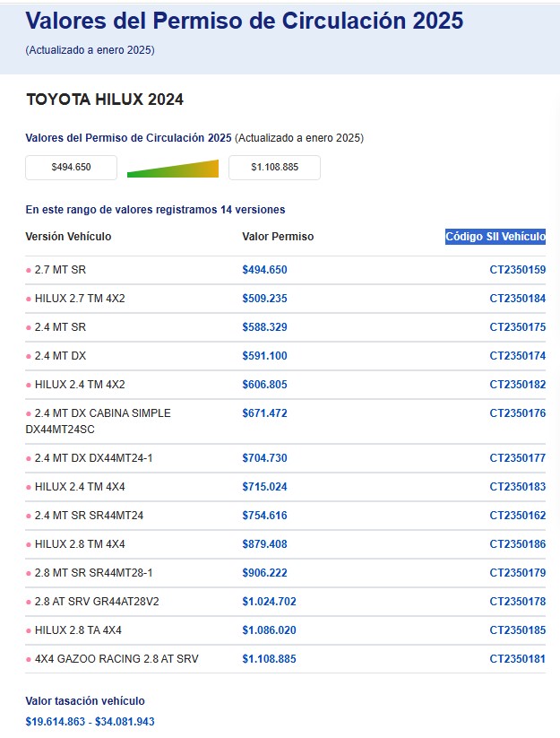Open SII code CT2350159

[x=517, y=270]
